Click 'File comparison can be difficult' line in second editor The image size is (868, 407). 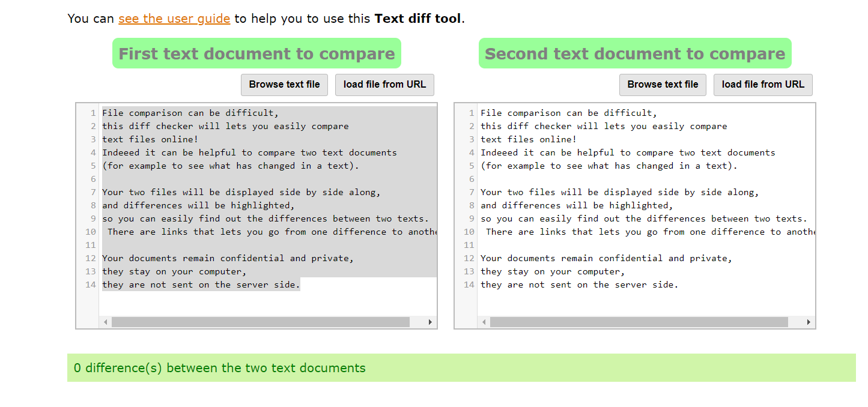pos(568,113)
